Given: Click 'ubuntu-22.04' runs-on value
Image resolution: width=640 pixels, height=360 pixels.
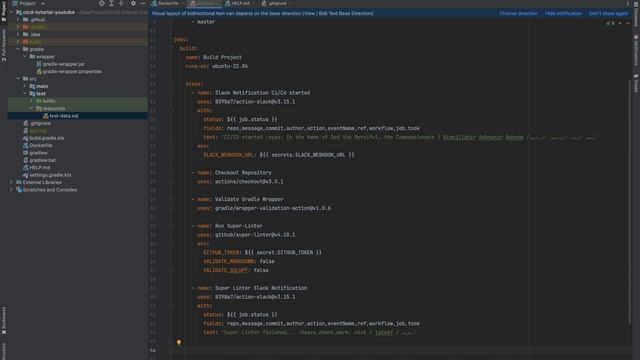Looking at the screenshot, I should [230, 66].
